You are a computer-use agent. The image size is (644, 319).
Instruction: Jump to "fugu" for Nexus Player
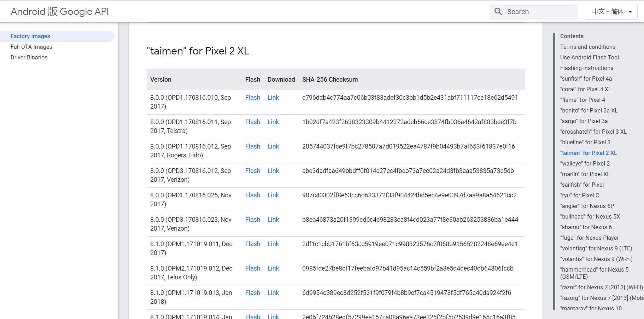pyautogui.click(x=590, y=238)
